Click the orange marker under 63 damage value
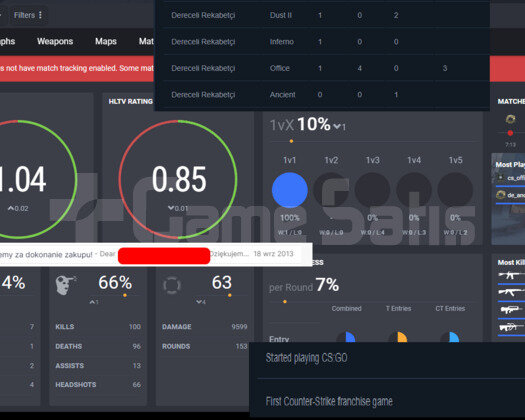Screen dimensions: 525x420 tap(230, 295)
